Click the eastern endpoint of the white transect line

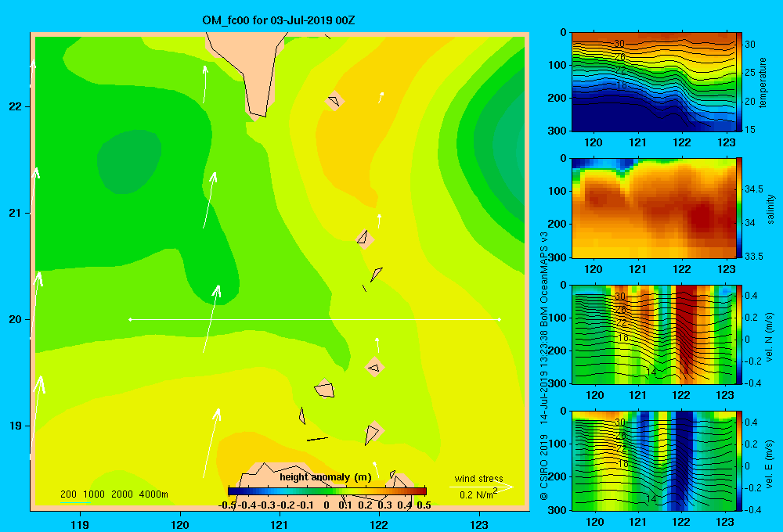click(500, 319)
